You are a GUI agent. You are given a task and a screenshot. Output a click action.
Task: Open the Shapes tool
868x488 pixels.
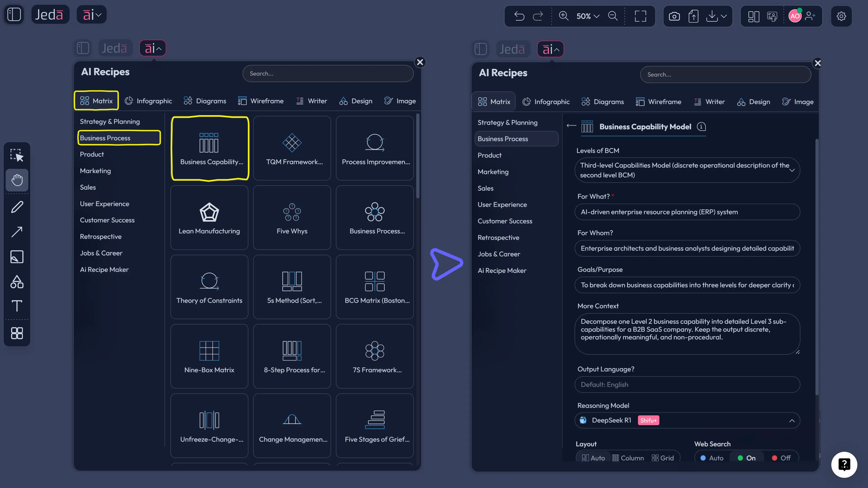pos(17,281)
